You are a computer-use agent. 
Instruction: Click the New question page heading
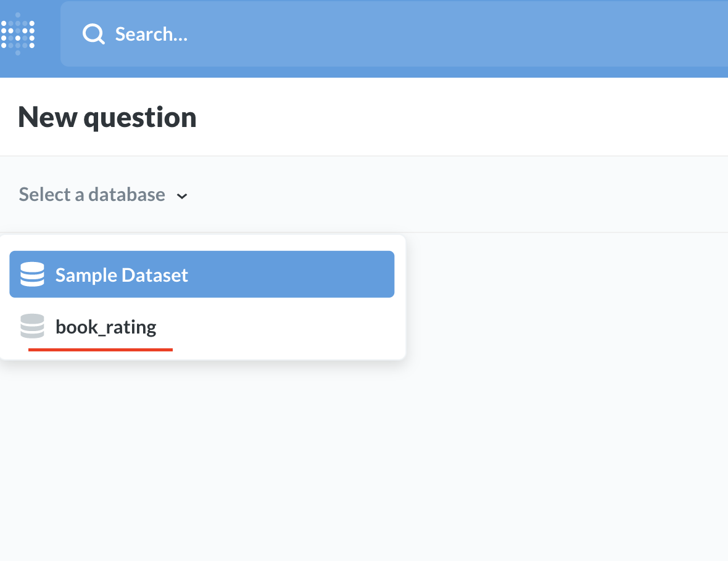[107, 117]
